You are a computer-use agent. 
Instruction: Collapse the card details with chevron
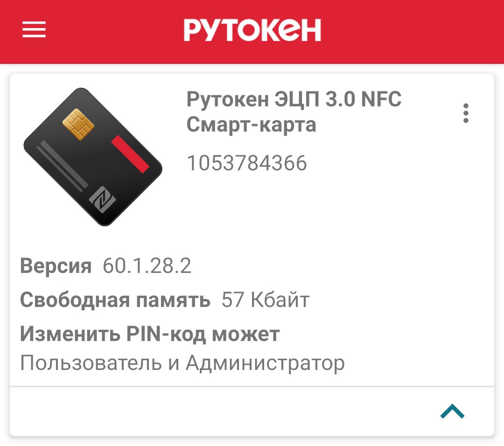[452, 411]
